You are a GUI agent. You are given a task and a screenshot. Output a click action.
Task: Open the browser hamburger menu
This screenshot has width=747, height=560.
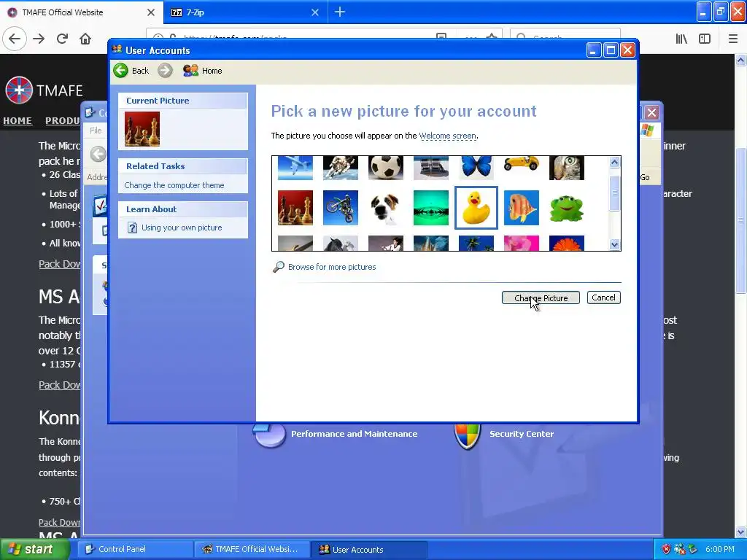coord(733,39)
